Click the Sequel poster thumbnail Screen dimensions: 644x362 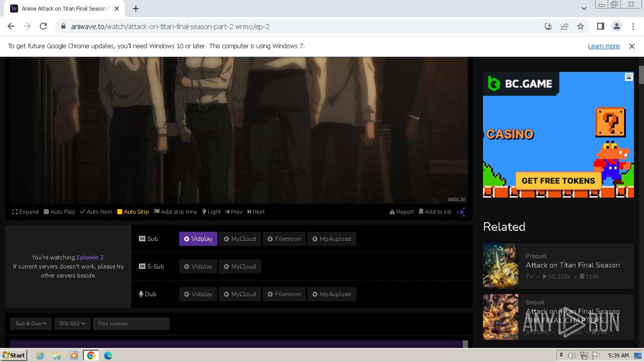(x=501, y=317)
